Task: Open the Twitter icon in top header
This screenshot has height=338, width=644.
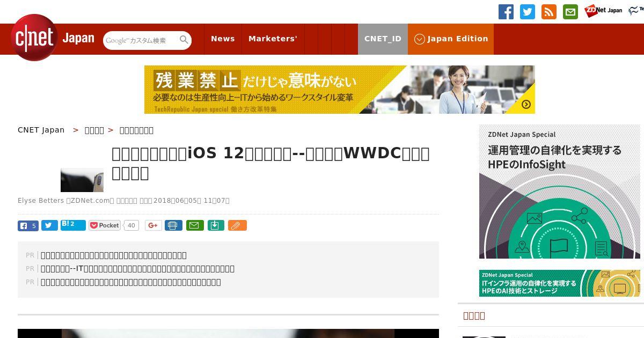Action: (528, 12)
